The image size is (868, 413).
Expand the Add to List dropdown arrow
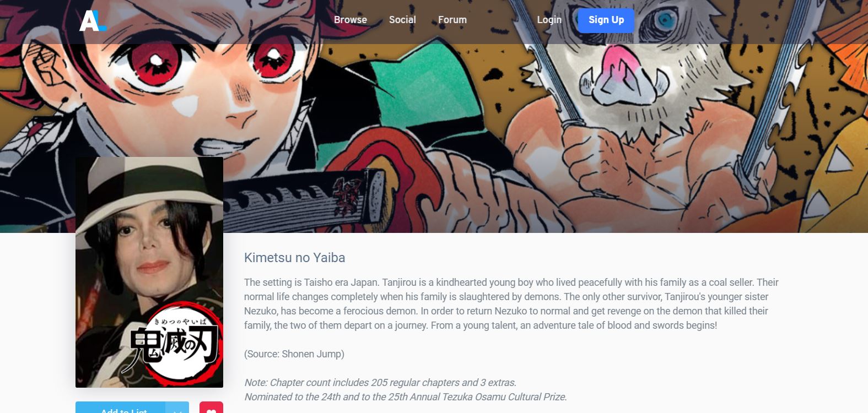pos(177,408)
